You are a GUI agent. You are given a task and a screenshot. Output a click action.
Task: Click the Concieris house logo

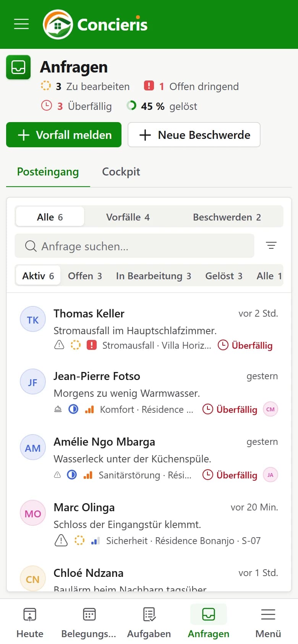58,24
